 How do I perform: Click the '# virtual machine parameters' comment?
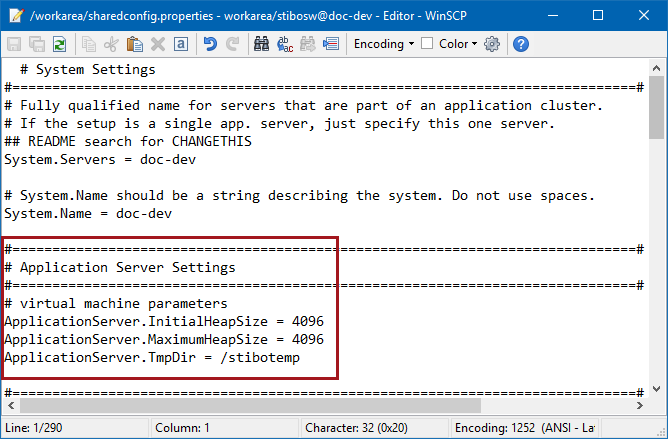coord(116,303)
